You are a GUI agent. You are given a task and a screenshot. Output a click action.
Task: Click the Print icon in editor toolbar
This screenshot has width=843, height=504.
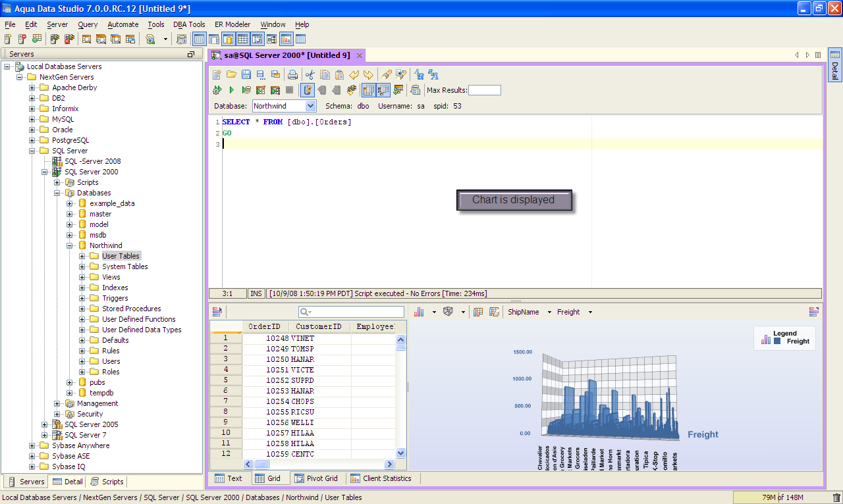pyautogui.click(x=292, y=74)
